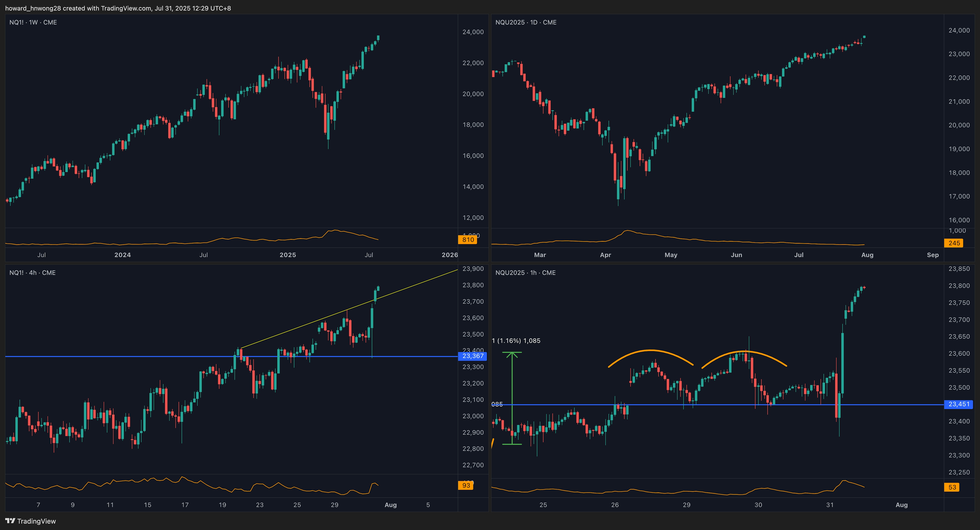Click the 'NQU2025 · 1h · CME' chart title

(x=525, y=273)
